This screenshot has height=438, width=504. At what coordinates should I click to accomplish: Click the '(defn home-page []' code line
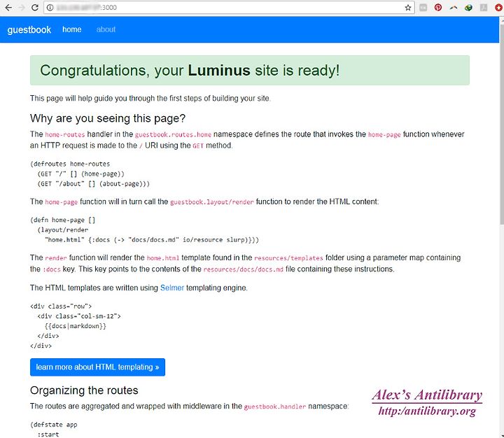point(63,220)
